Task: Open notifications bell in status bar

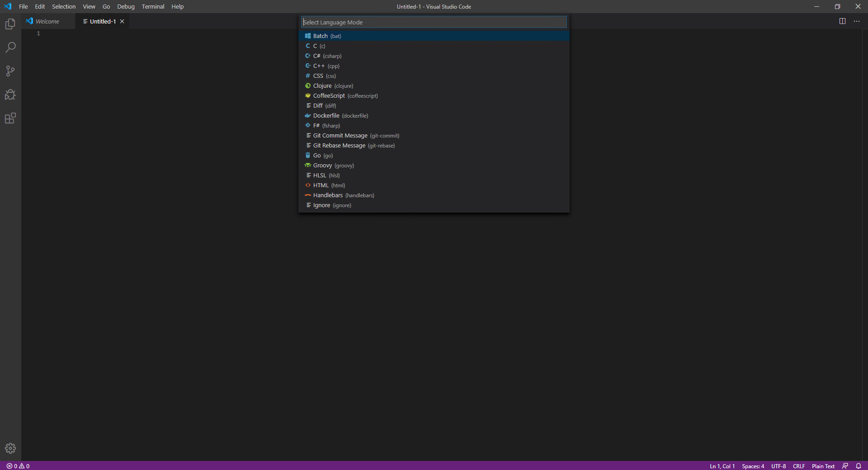Action: [x=859, y=466]
